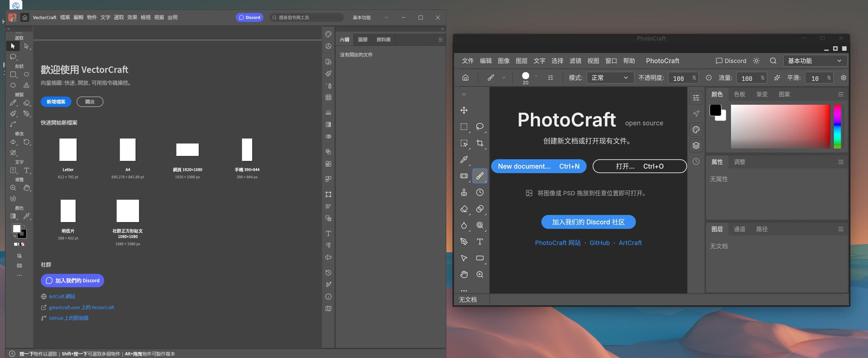Toggle light/dark theme sun icon in PhotoCraft
Screen dimensions: 868x358
756,61
